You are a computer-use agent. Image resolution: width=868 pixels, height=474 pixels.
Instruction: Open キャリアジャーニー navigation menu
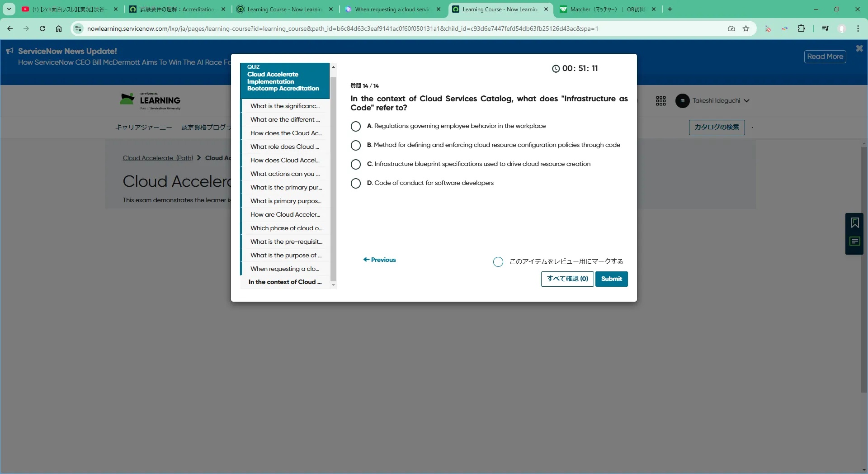[x=143, y=128]
